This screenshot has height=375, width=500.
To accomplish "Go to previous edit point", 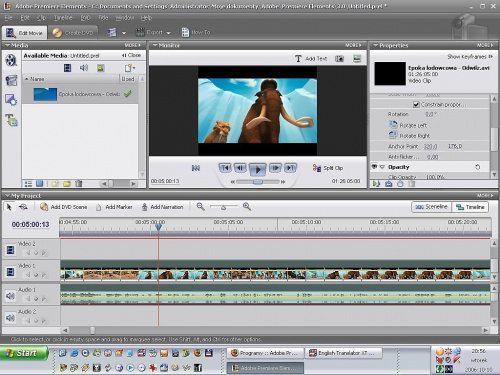I will coord(225,168).
